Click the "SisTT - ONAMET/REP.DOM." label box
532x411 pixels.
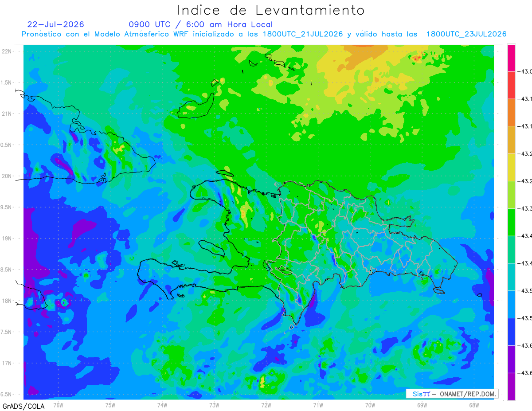[x=452, y=394]
